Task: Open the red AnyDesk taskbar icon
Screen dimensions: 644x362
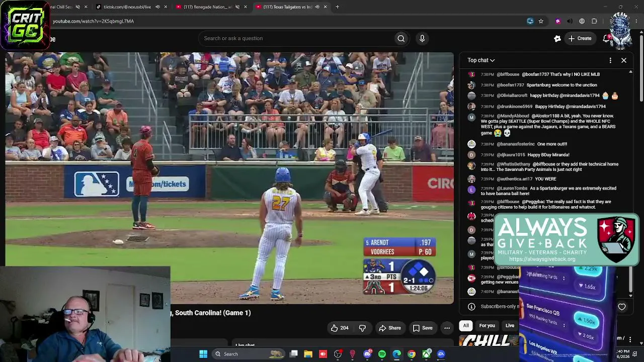Action: 323,354
